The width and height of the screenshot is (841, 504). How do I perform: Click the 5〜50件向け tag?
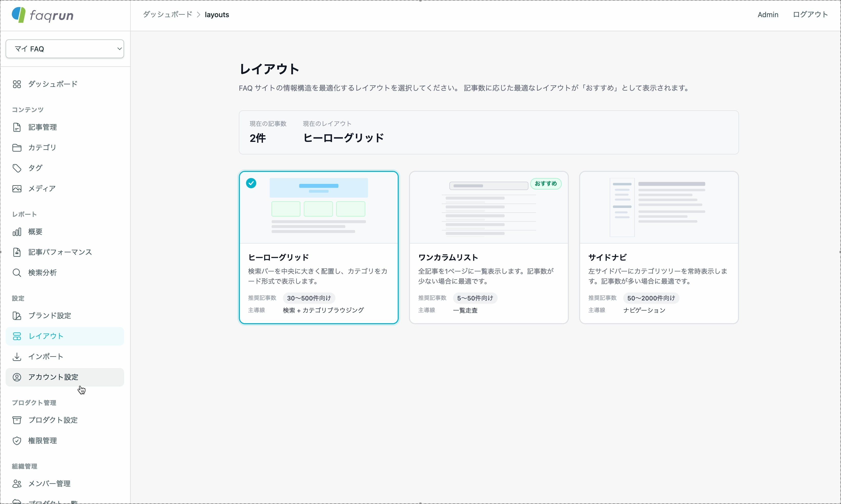click(x=475, y=298)
